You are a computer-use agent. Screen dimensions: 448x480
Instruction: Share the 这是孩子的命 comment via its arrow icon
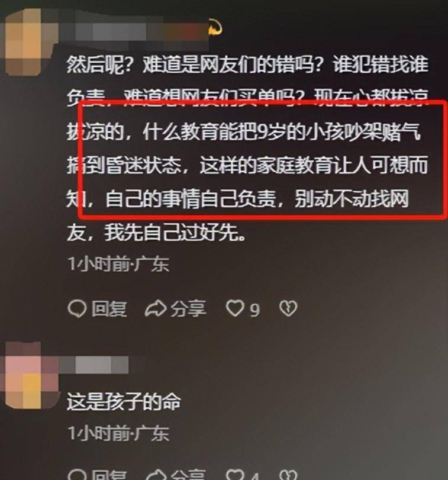click(156, 475)
